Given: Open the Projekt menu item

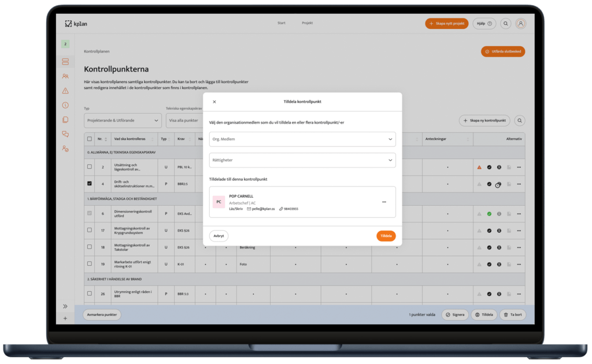Looking at the screenshot, I should [x=307, y=23].
